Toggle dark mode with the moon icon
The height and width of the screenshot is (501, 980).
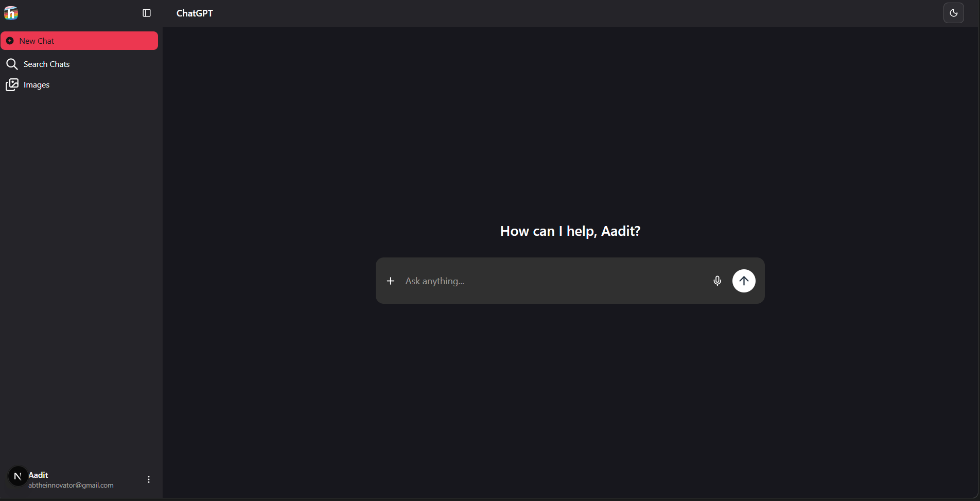pos(953,13)
